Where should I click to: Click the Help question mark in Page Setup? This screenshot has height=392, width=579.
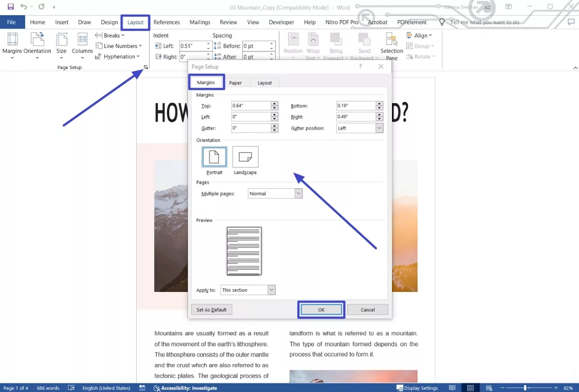point(360,66)
